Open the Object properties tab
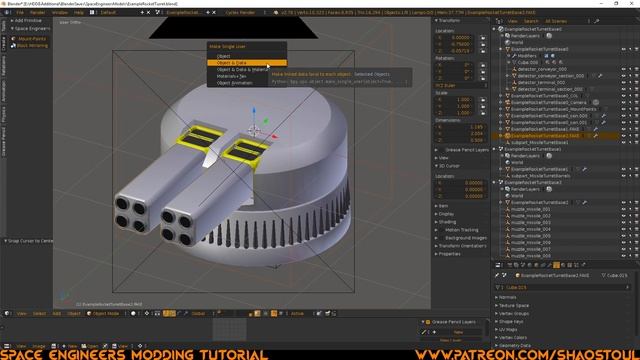Viewport: 640px width, 360px height. [536, 265]
